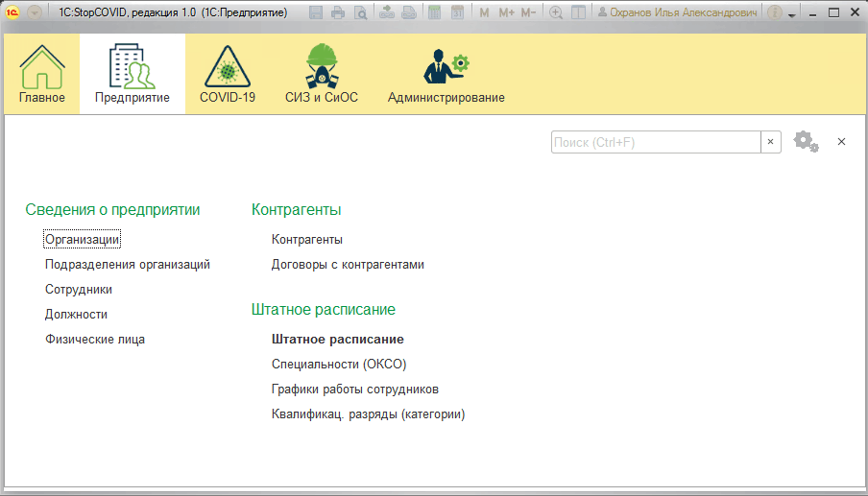Click the get link icon in title bar
Screen dimensions: 868x496
tap(387, 12)
